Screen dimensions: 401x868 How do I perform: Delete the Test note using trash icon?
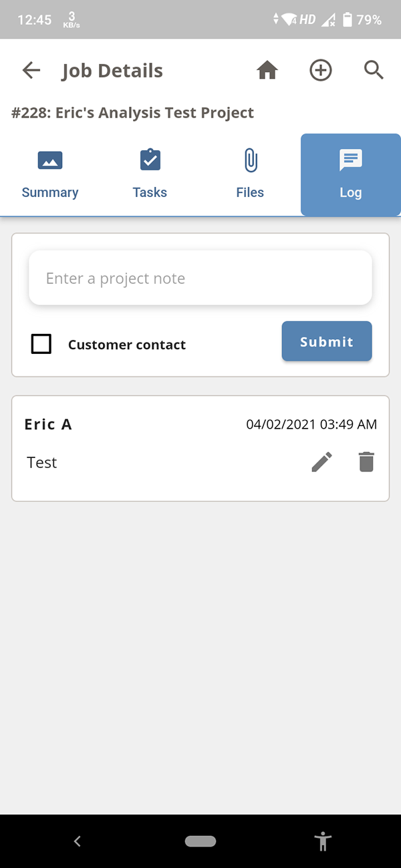click(x=366, y=461)
